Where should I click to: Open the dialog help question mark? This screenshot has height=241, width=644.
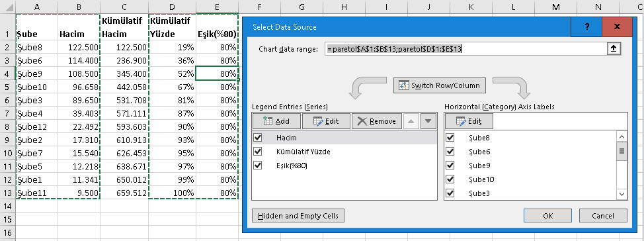coord(587,26)
